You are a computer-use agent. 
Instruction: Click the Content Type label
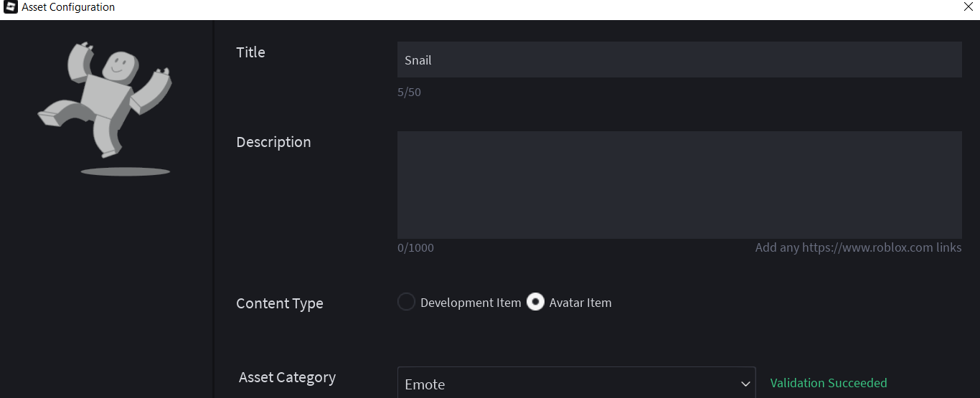(x=280, y=303)
